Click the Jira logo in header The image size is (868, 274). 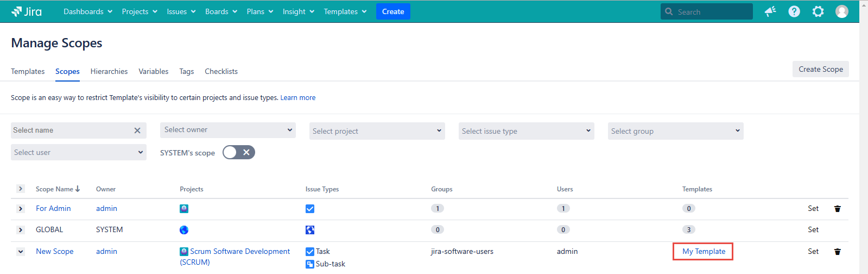(27, 11)
